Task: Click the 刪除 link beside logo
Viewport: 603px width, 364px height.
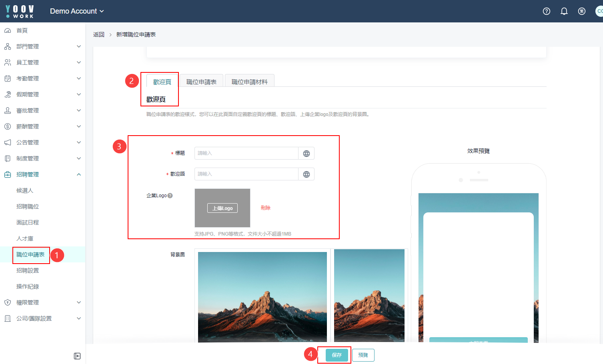Action: (x=266, y=208)
